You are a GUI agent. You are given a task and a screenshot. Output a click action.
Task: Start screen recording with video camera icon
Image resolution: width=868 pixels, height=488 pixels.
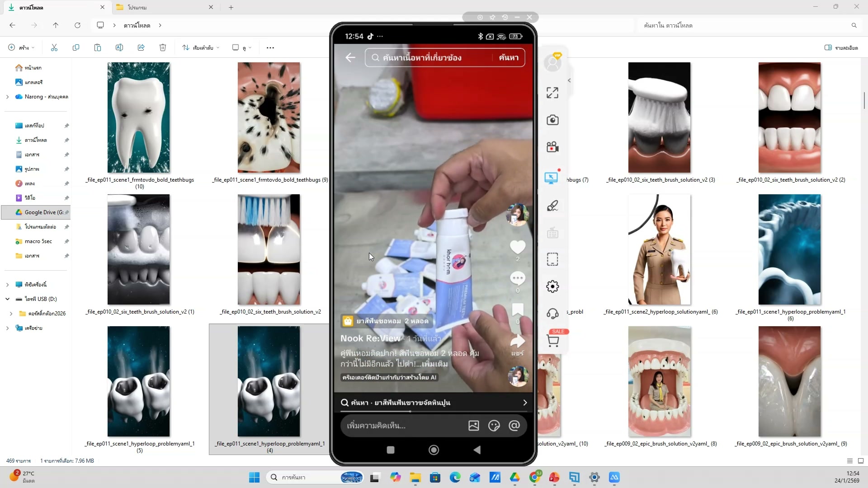click(552, 147)
